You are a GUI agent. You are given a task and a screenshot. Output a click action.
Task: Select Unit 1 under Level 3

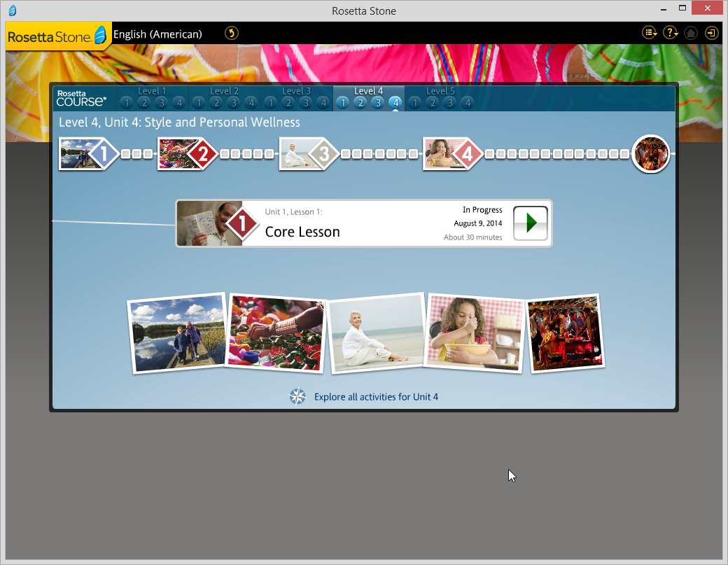click(x=271, y=103)
